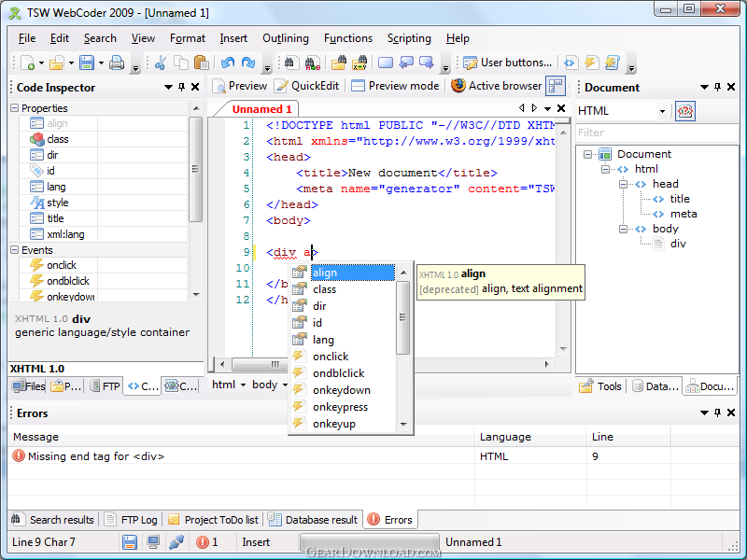The width and height of the screenshot is (747, 560).
Task: Click the Replace in files icon
Action: click(x=359, y=63)
